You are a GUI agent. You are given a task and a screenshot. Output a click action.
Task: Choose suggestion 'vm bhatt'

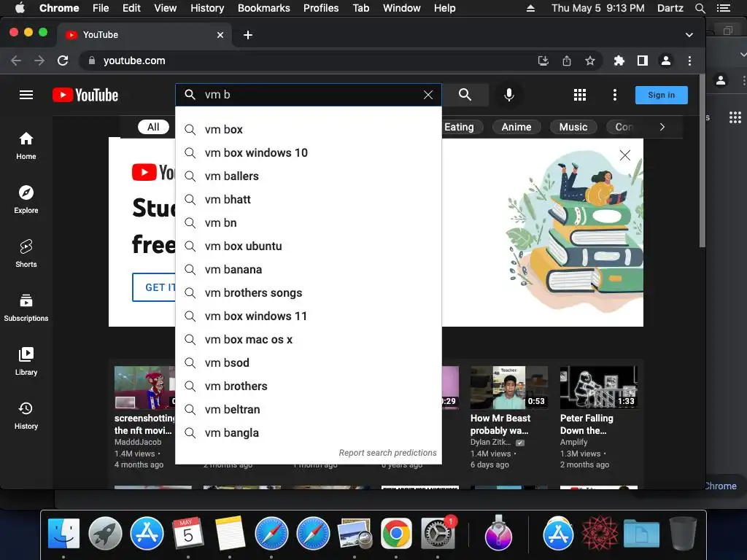(309, 200)
